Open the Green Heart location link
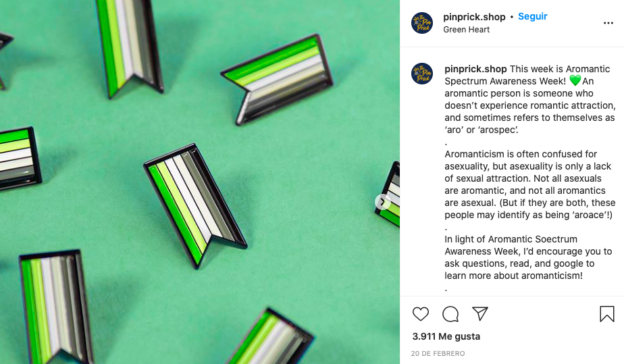This screenshot has width=624, height=364. pos(466,30)
